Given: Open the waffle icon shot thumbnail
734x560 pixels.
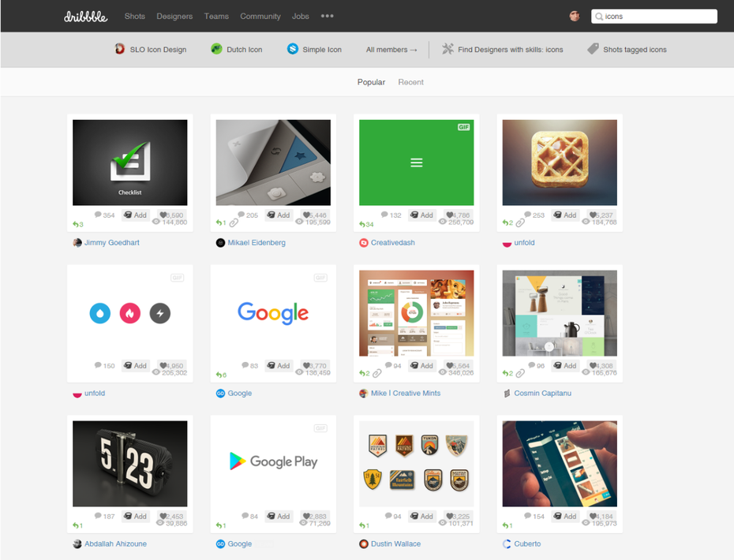Looking at the screenshot, I should (x=560, y=162).
